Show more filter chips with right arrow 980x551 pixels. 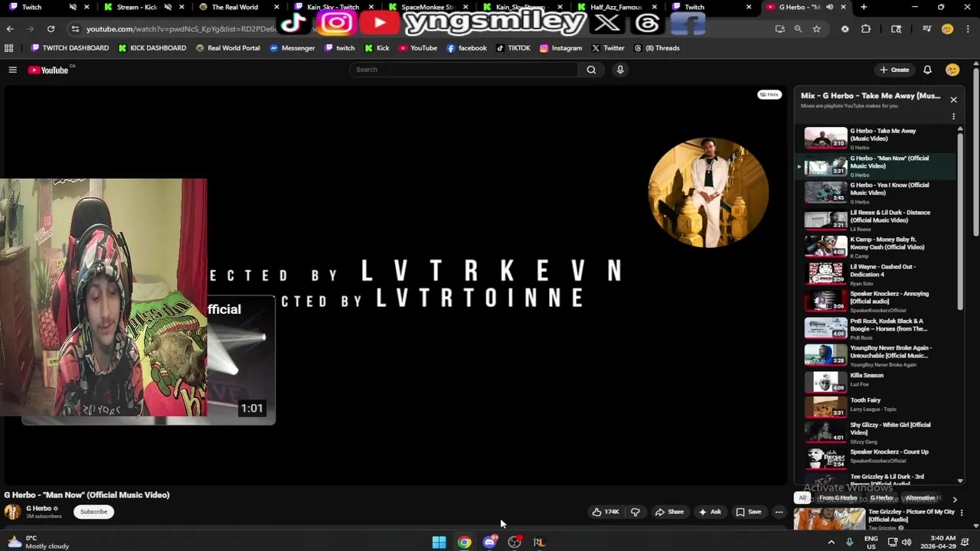(x=954, y=499)
